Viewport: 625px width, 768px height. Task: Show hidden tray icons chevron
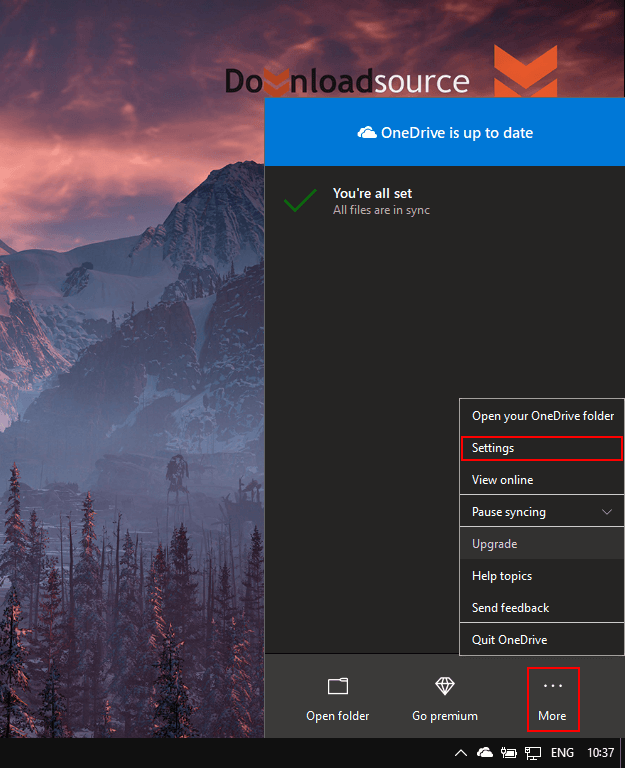tap(461, 752)
